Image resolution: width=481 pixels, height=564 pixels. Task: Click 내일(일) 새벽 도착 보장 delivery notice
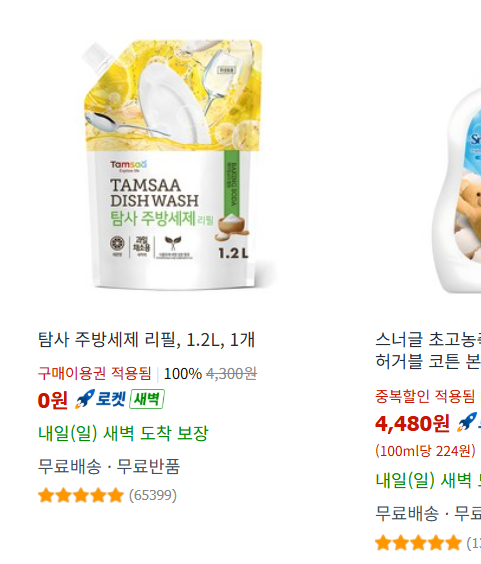[x=123, y=433]
